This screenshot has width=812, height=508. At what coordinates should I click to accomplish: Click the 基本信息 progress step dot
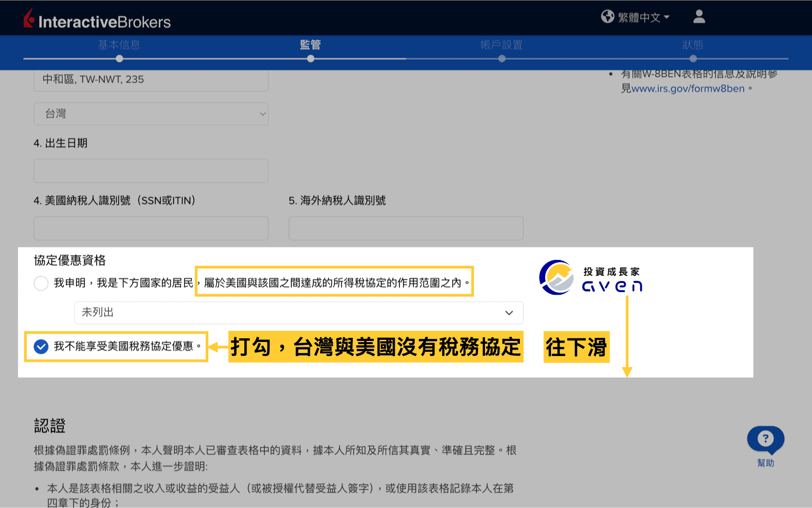tap(119, 59)
